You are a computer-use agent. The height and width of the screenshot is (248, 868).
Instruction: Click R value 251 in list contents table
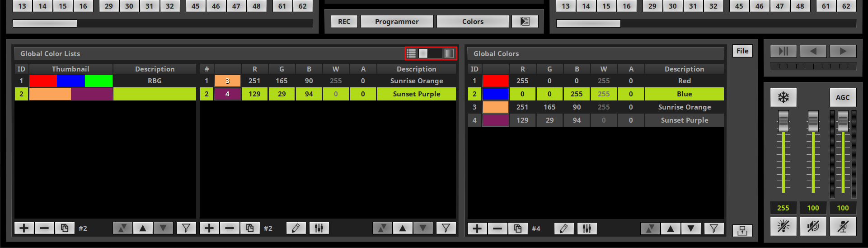tap(254, 81)
